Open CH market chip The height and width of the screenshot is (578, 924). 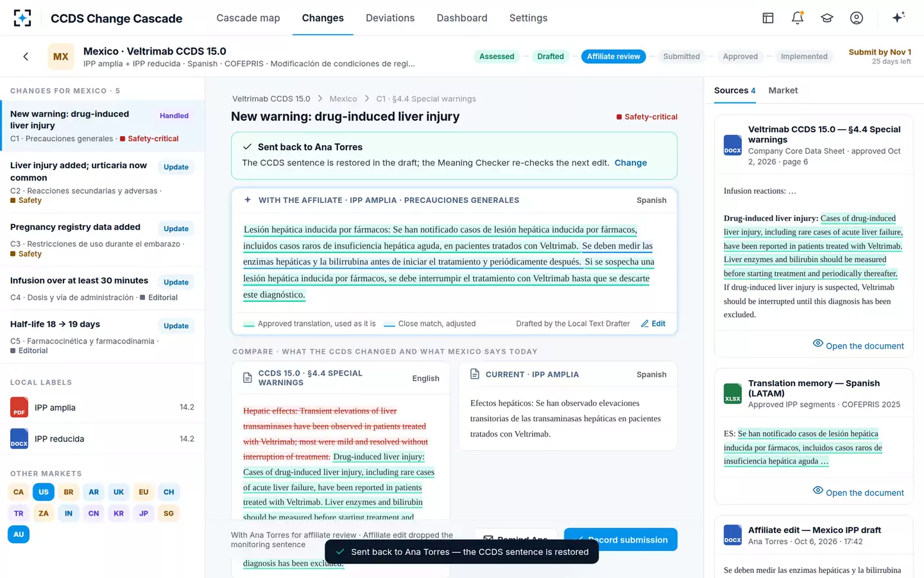click(169, 492)
